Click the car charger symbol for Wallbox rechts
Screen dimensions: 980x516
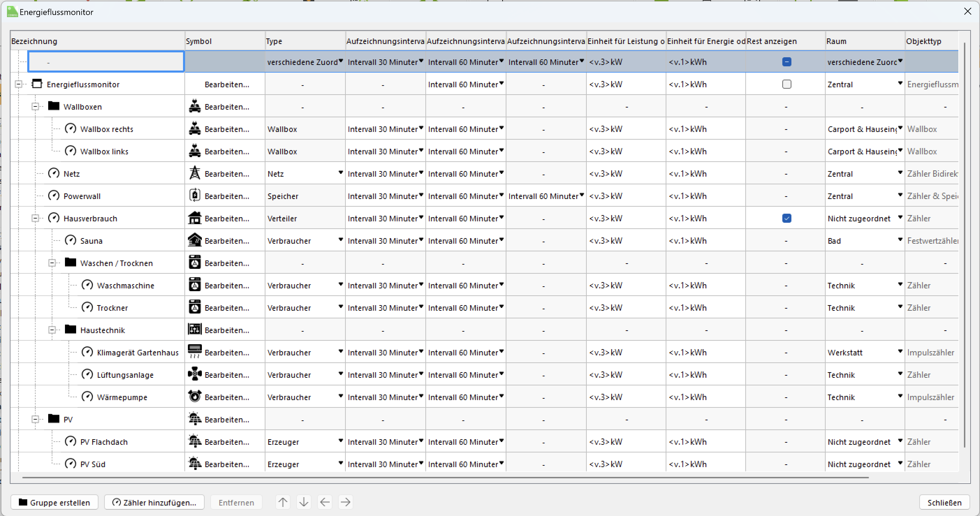195,129
